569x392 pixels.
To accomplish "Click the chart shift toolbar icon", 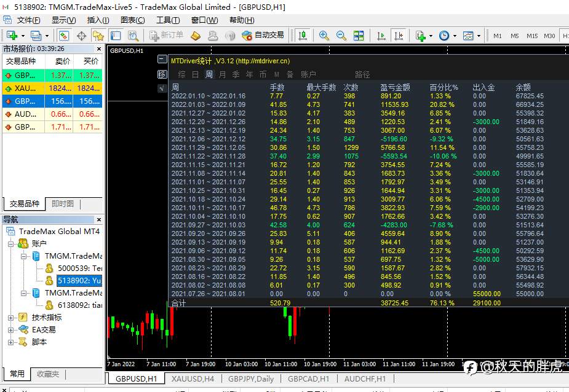I will coord(399,36).
